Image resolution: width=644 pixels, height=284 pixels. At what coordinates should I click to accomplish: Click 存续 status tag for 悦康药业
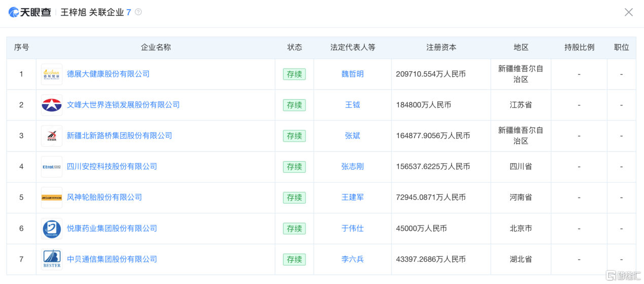click(x=294, y=229)
